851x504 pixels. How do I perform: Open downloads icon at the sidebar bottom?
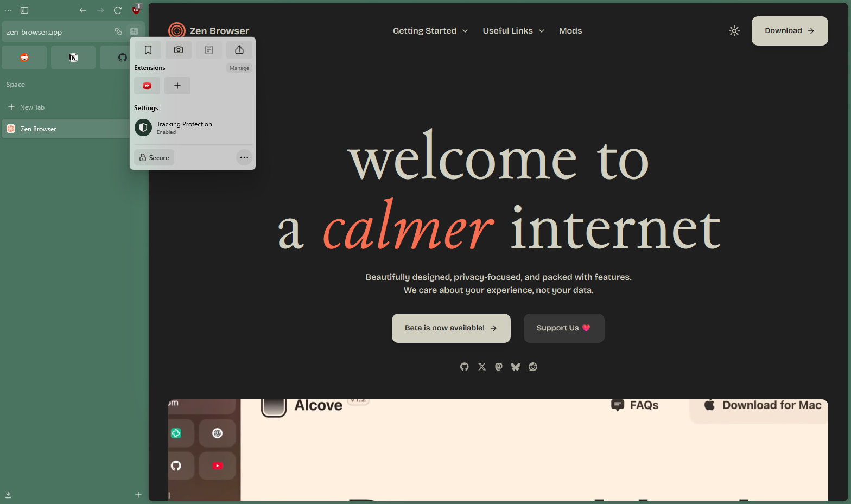[8, 495]
